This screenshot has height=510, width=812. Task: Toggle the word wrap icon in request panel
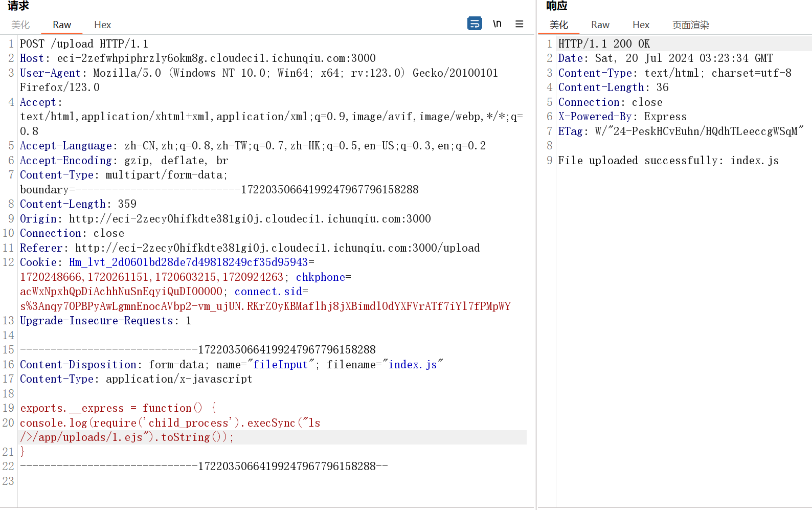(x=475, y=24)
